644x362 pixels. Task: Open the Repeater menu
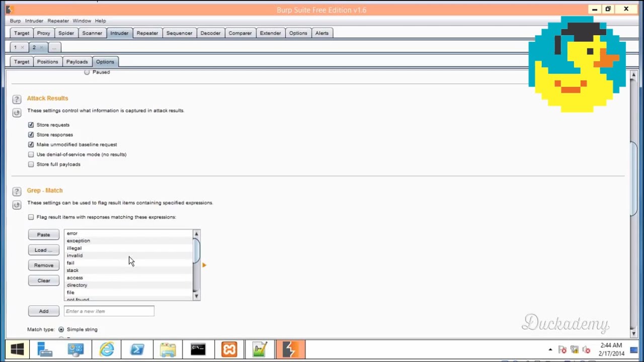click(58, 21)
